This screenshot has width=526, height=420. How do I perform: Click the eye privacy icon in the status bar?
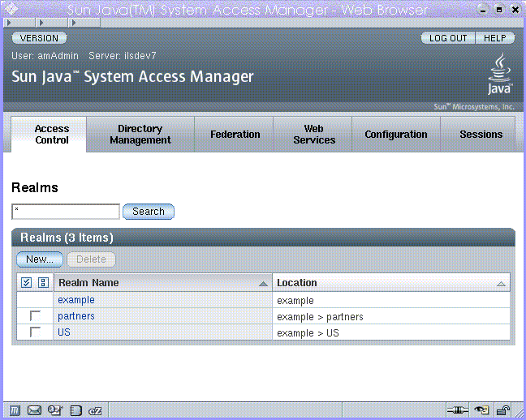pyautogui.click(x=481, y=410)
